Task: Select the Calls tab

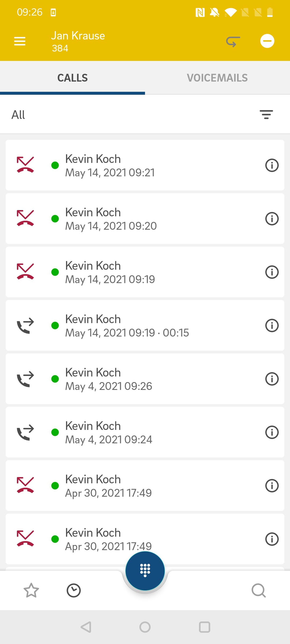Action: 72,78
